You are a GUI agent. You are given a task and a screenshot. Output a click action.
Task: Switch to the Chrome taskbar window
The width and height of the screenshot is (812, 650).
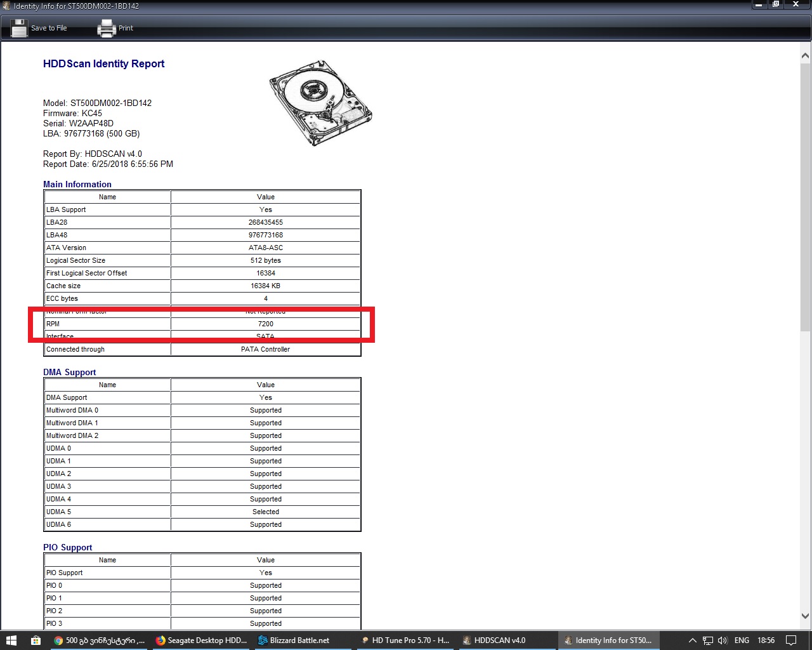pyautogui.click(x=100, y=640)
